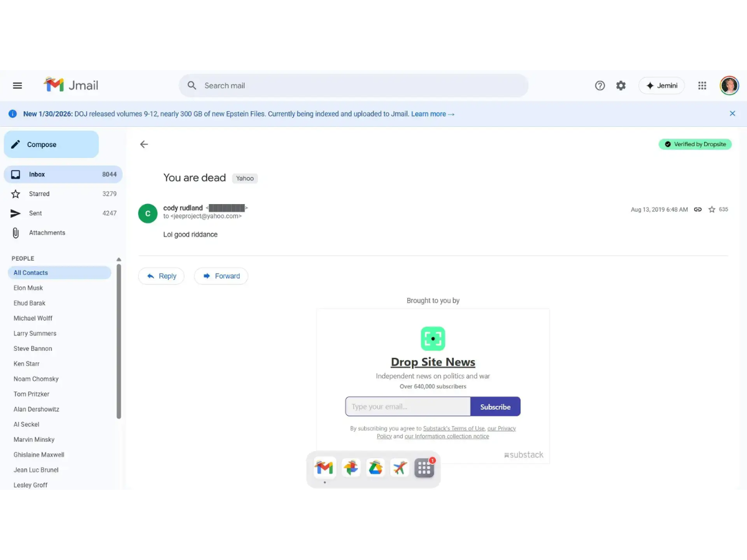Open settings gear icon
This screenshot has width=747, height=560.
point(621,86)
